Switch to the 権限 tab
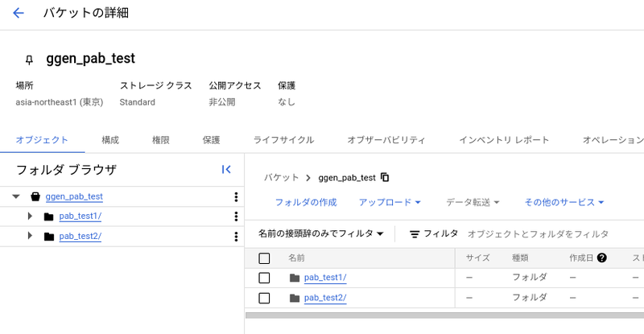The image size is (644, 334). (160, 140)
